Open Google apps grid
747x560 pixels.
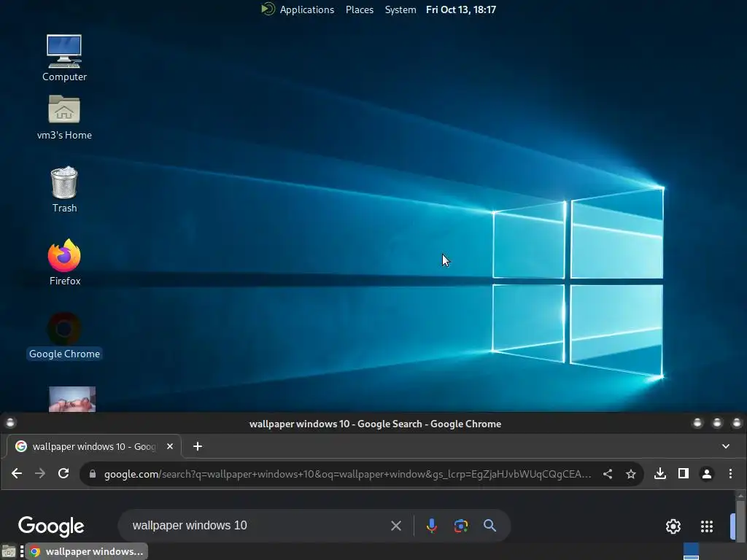(x=707, y=526)
